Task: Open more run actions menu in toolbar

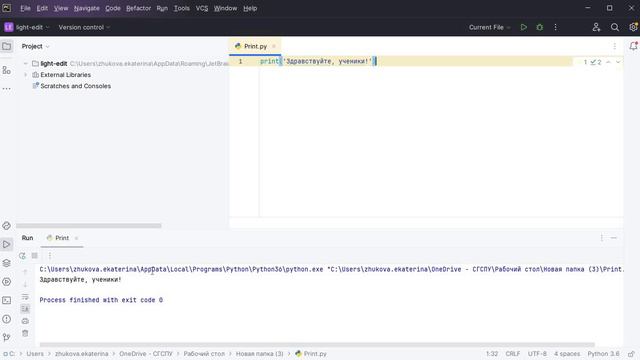Action: pos(556,27)
